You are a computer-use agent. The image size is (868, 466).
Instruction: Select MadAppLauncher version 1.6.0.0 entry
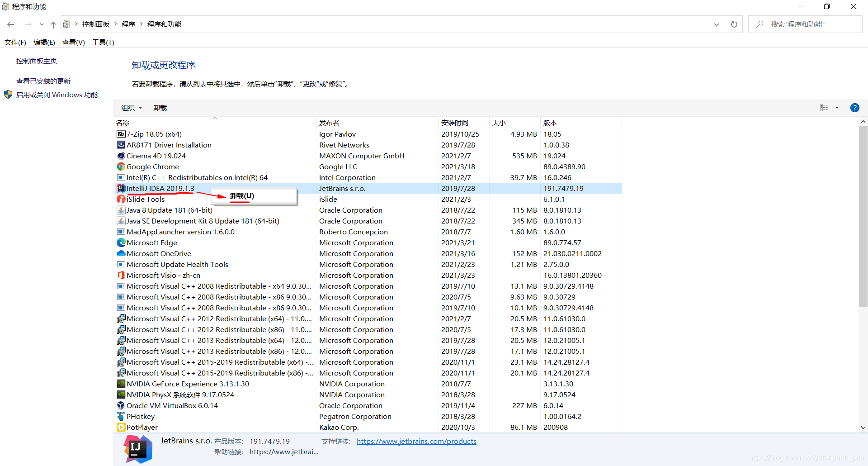(368, 232)
